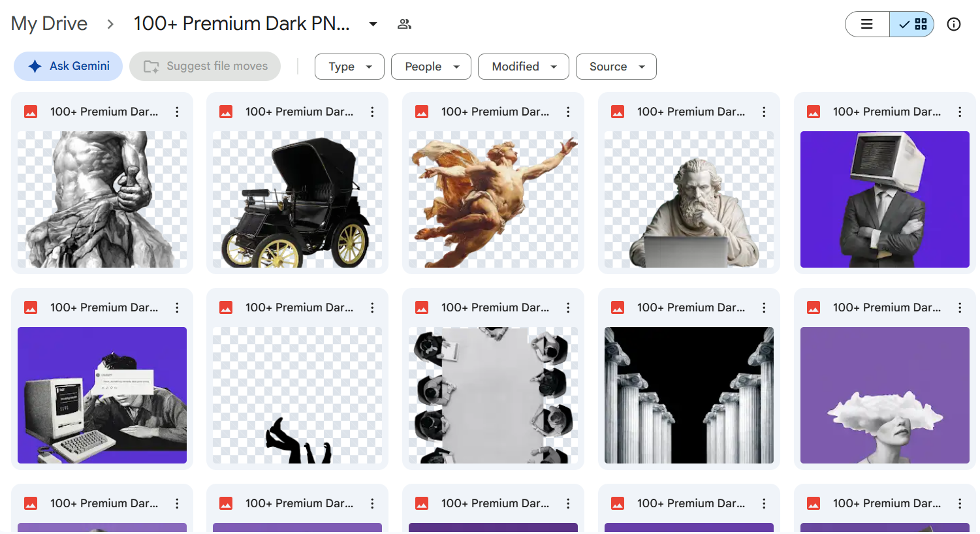This screenshot has height=534, width=980.
Task: Click the shared people icon beside the folder name
Action: (404, 24)
